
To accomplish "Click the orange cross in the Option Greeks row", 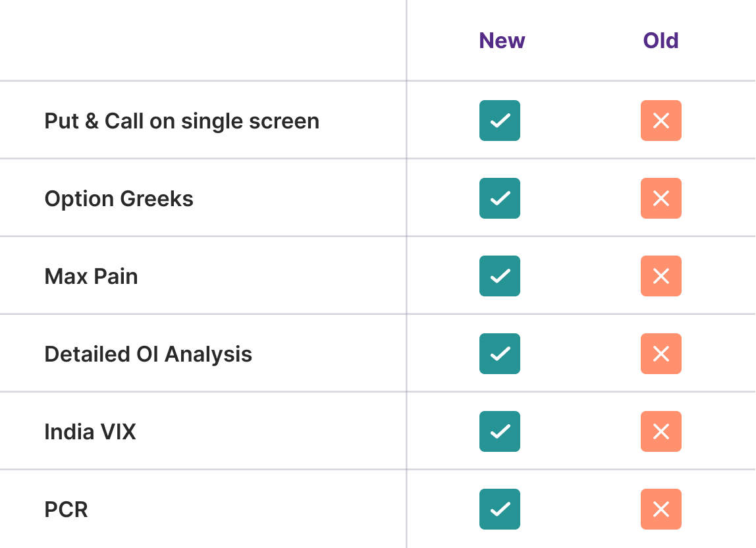I will [x=661, y=198].
